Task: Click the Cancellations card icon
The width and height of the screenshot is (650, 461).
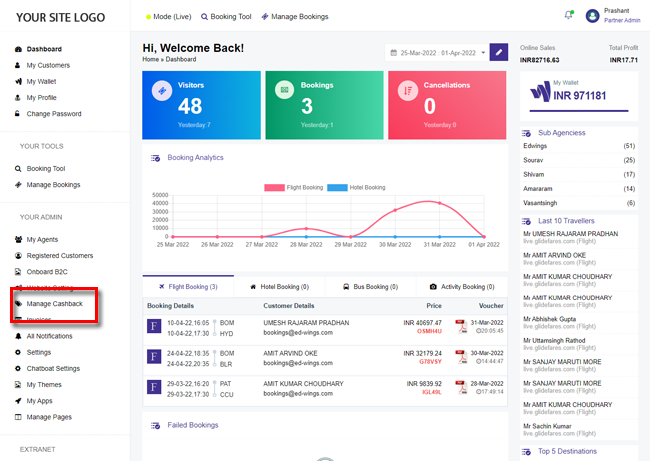Action: click(407, 92)
